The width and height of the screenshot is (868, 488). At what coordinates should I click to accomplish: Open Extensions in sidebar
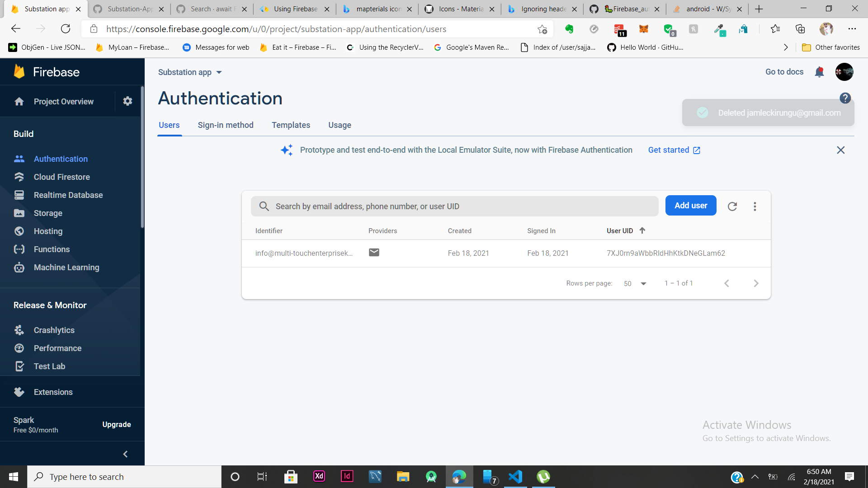click(x=53, y=392)
